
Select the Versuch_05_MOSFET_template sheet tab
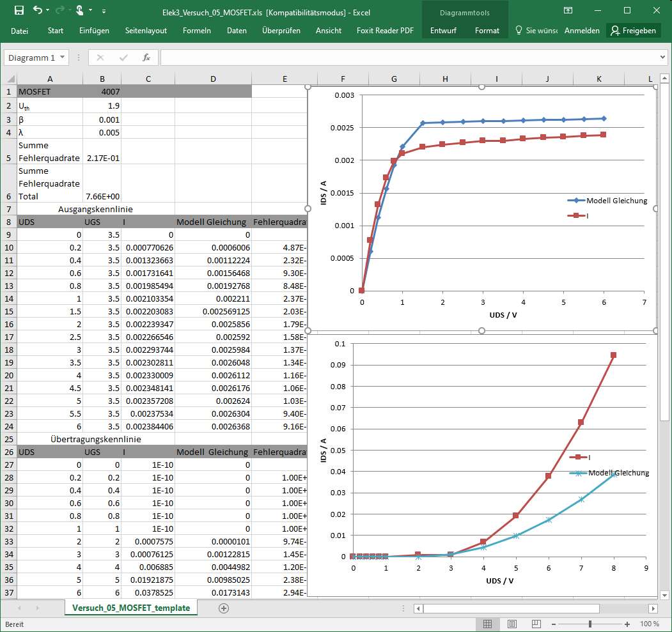pos(131,608)
